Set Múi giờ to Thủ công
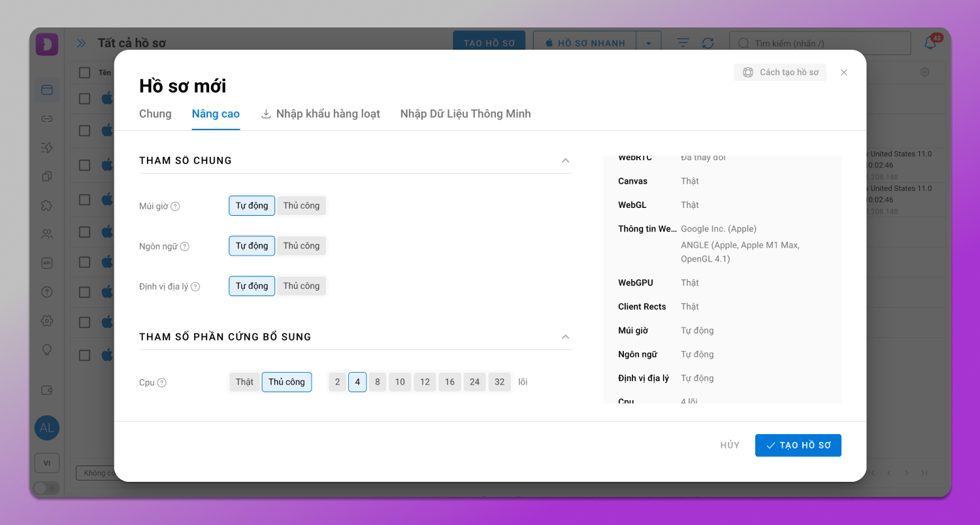 tap(301, 206)
